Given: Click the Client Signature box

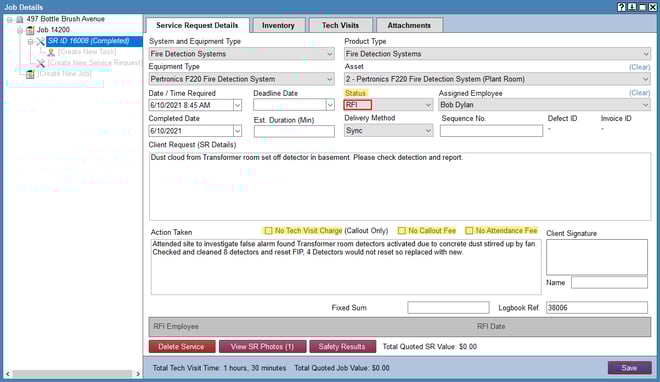Looking at the screenshot, I should pos(597,257).
